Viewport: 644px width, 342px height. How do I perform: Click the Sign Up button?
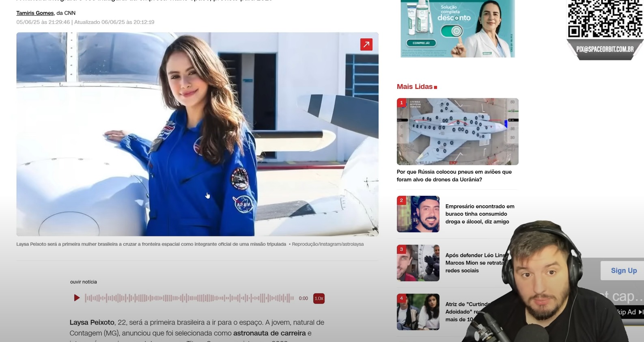pos(623,271)
